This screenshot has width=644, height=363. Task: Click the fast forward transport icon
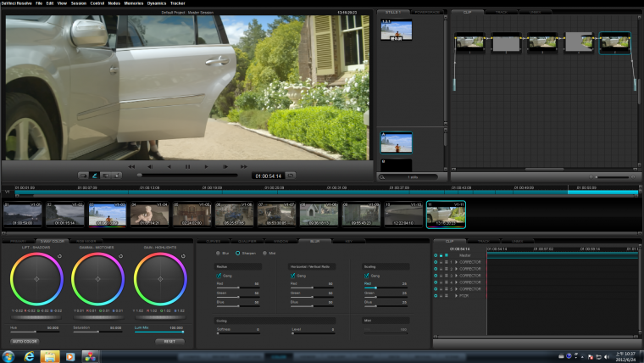(x=243, y=167)
